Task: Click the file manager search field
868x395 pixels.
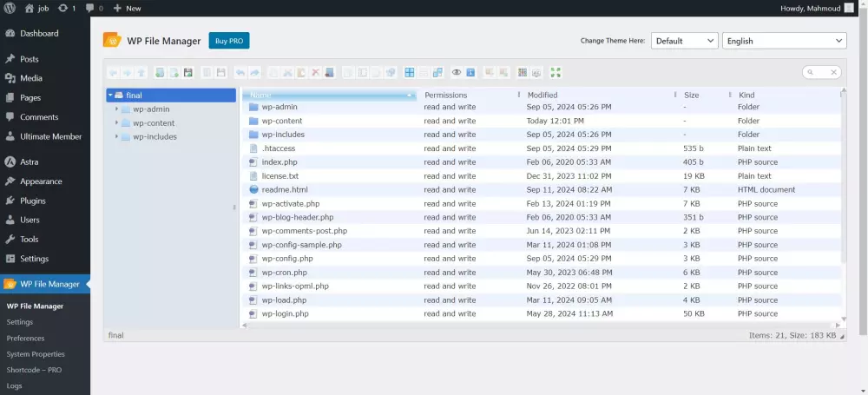Action: pos(820,72)
